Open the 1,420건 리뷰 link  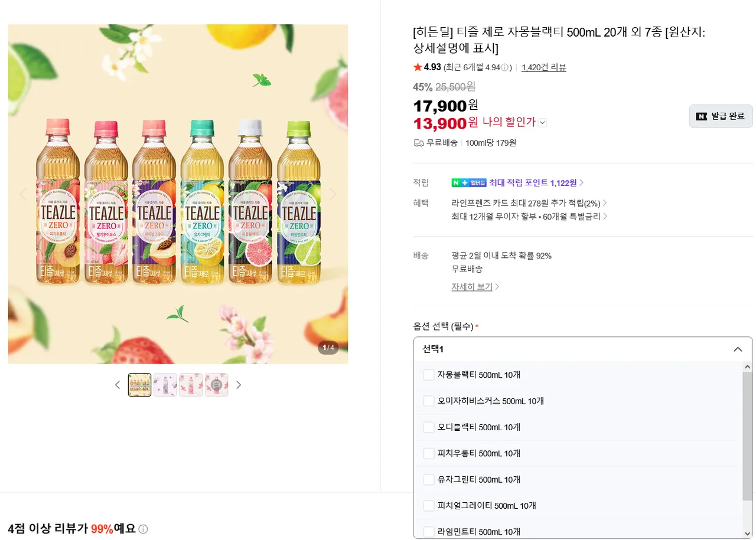pyautogui.click(x=543, y=67)
